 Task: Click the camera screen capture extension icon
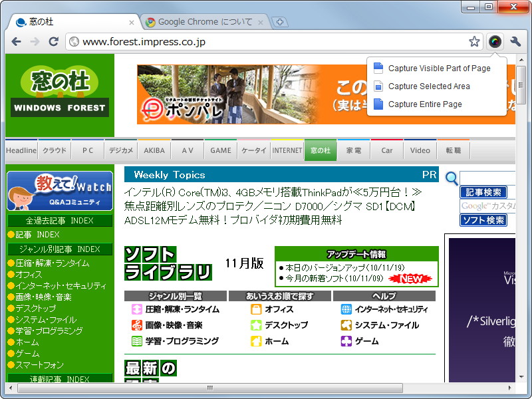495,42
